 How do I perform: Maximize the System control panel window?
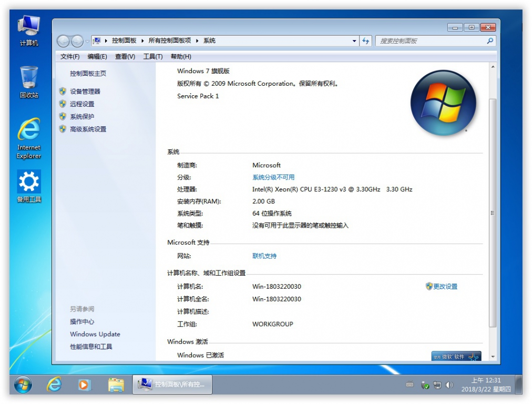coord(471,27)
